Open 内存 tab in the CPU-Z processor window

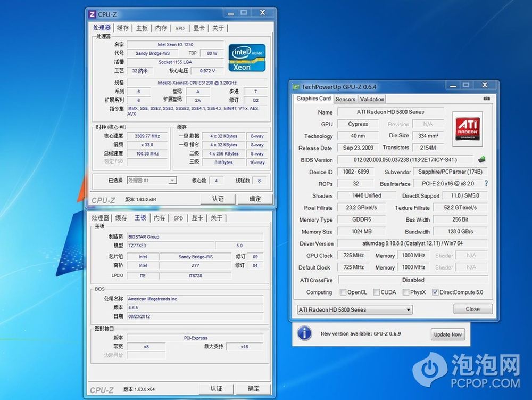coord(161,28)
